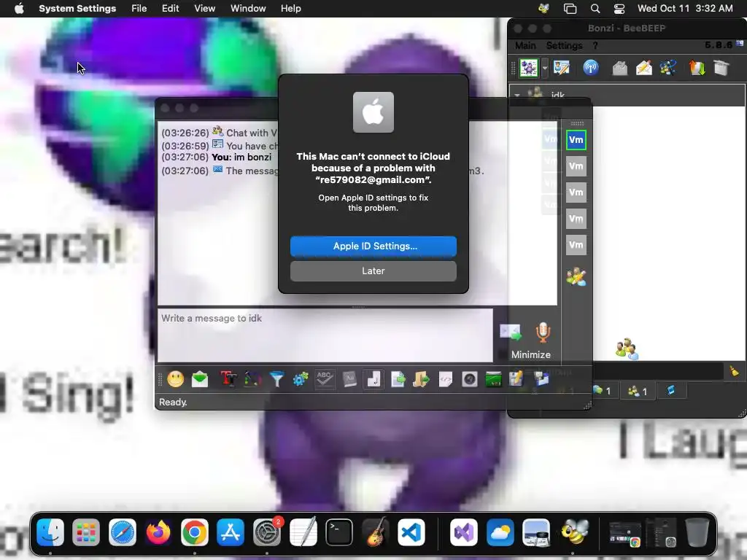Insert an emoticon with the smiley icon
The height and width of the screenshot is (560, 747).
(175, 379)
